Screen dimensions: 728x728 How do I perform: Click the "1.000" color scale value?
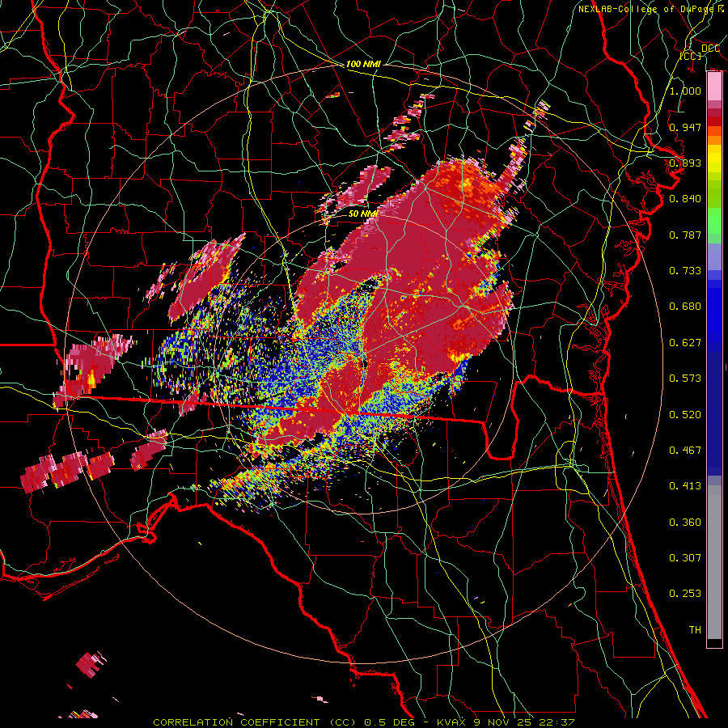(x=685, y=91)
